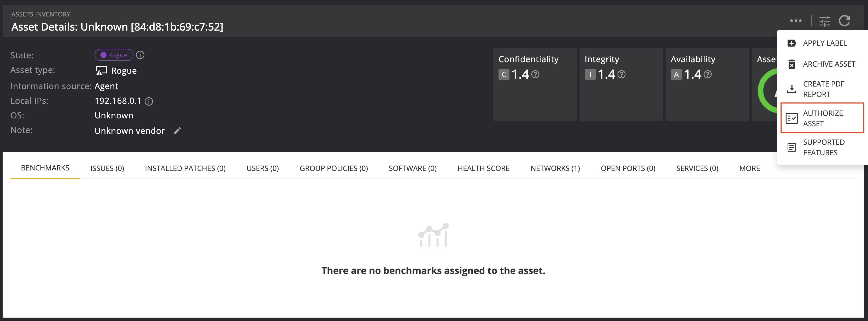Click the pencil icon to edit the note
Viewport: 868px width, 321px height.
coord(177,131)
